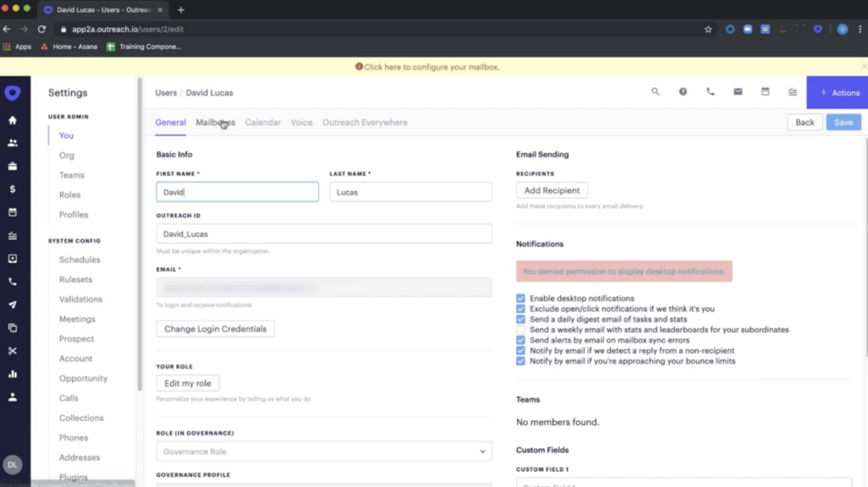Click the top bar phone dialer icon
The width and height of the screenshot is (868, 487).
coord(710,91)
